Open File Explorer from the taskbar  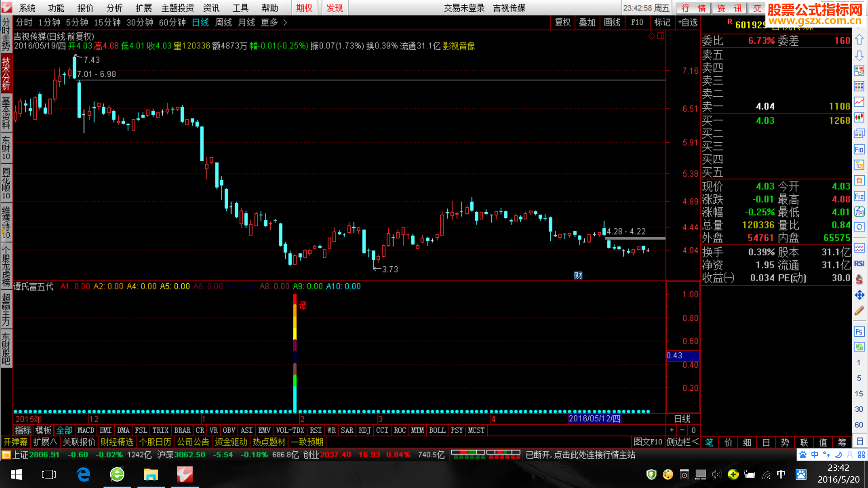tap(151, 474)
